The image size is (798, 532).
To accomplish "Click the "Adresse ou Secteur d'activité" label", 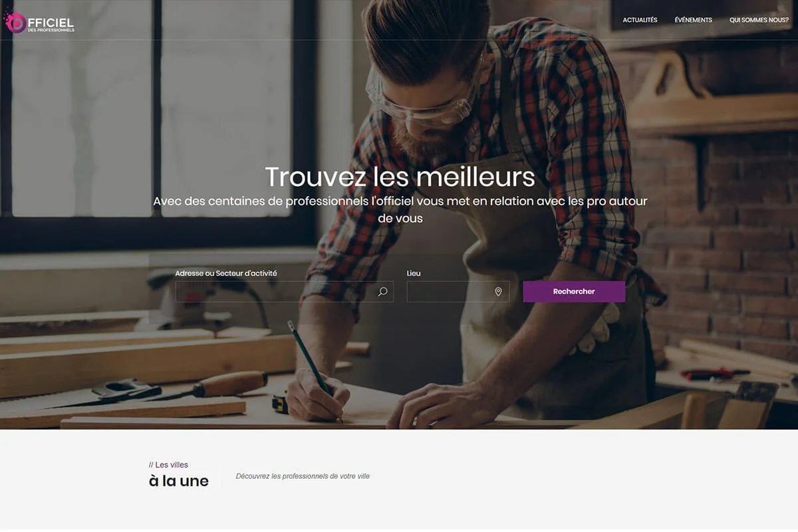I will click(226, 273).
